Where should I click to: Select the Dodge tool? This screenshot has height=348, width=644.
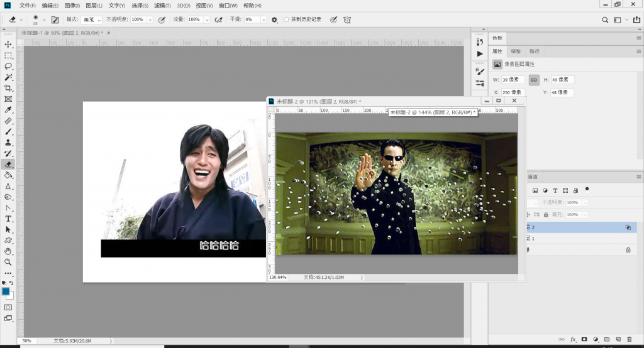click(8, 197)
